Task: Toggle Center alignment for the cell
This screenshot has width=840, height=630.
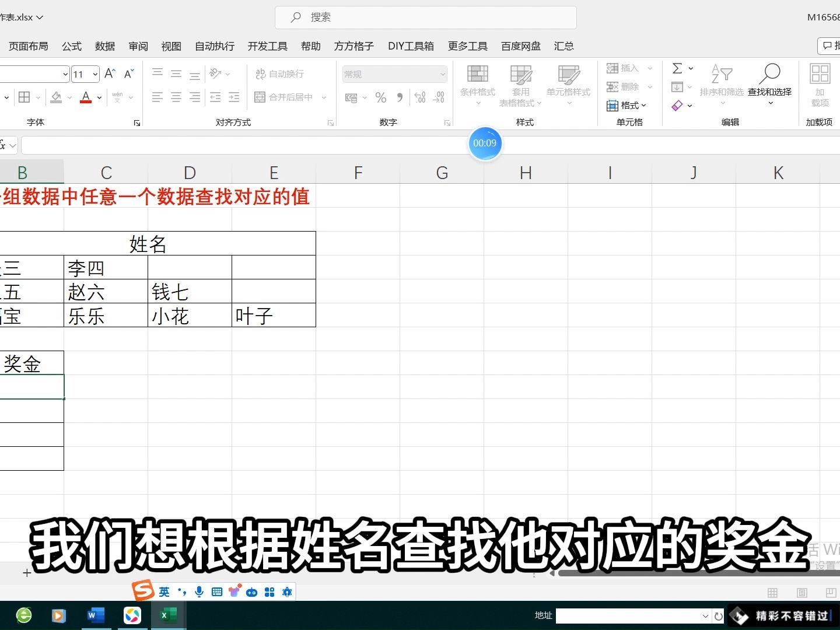Action: point(176,97)
